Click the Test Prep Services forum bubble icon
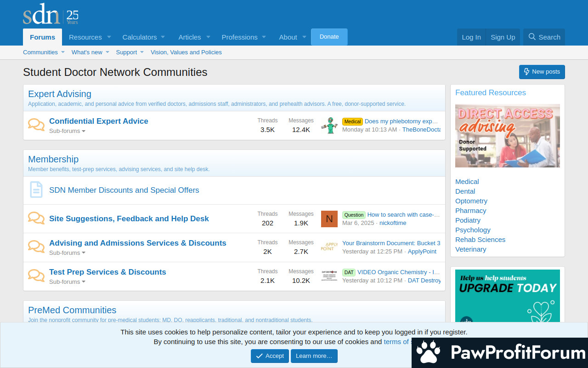The width and height of the screenshot is (588, 368). (x=36, y=276)
